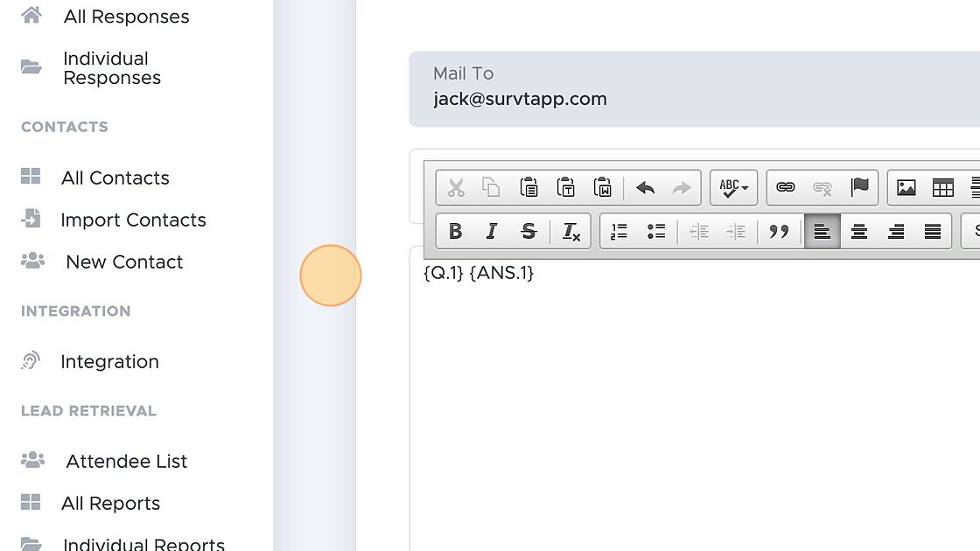
Task: Go to Individual Responses
Action: pos(113,68)
